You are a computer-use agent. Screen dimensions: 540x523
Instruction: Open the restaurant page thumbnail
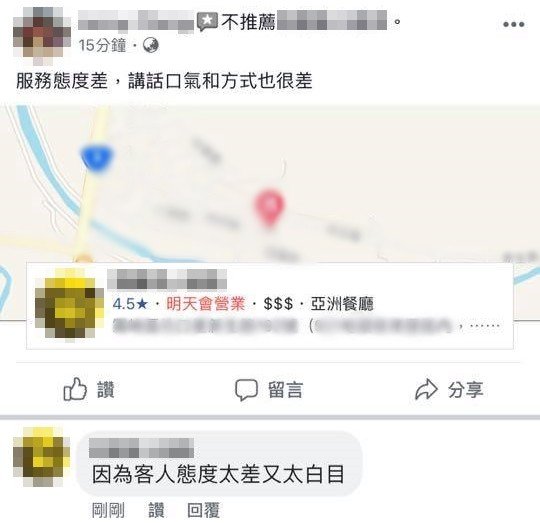point(69,305)
